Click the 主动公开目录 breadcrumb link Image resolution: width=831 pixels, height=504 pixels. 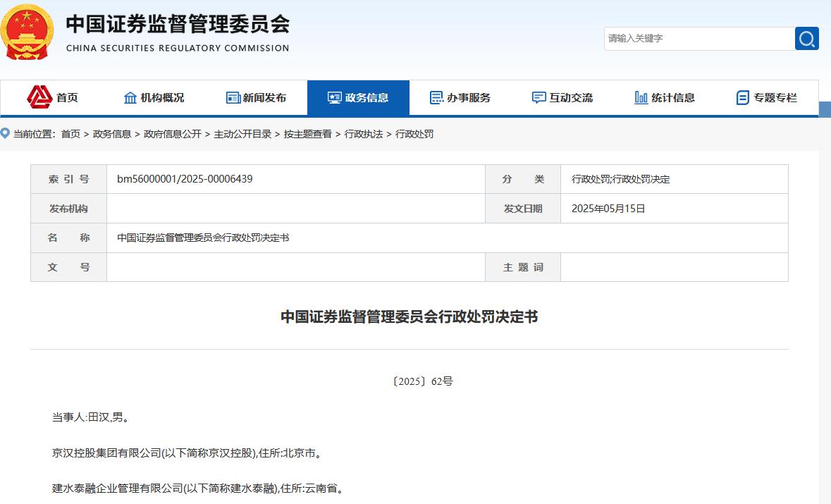click(242, 134)
